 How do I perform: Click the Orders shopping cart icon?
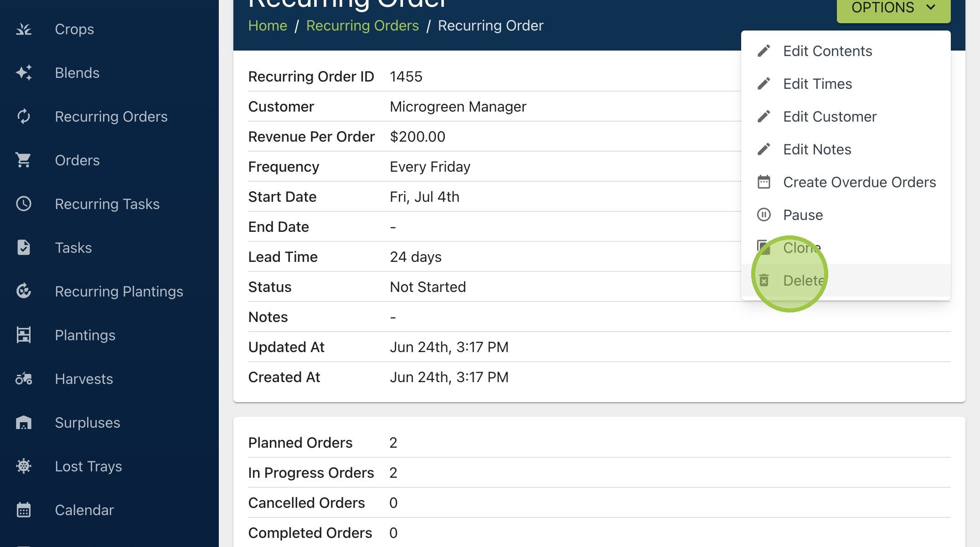pyautogui.click(x=24, y=160)
